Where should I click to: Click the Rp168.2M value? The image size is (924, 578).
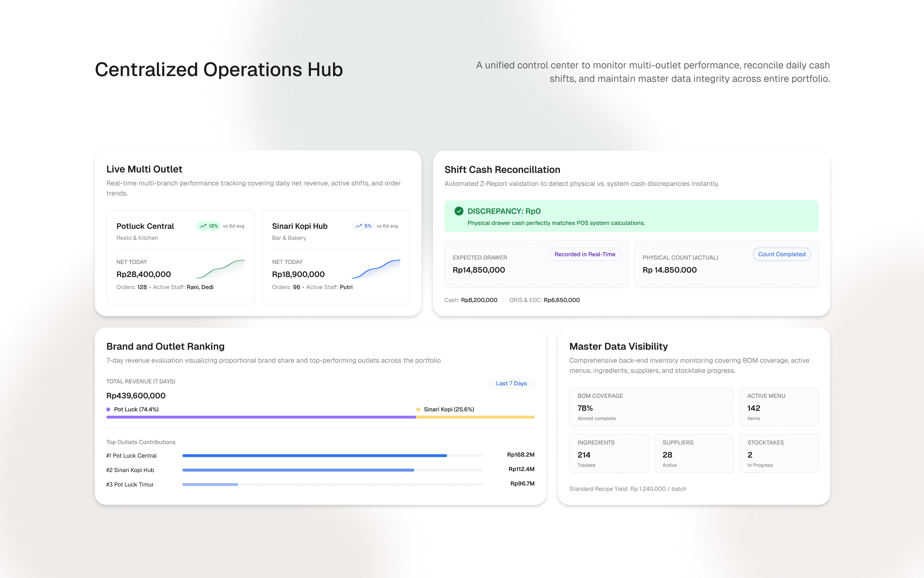pyautogui.click(x=521, y=454)
